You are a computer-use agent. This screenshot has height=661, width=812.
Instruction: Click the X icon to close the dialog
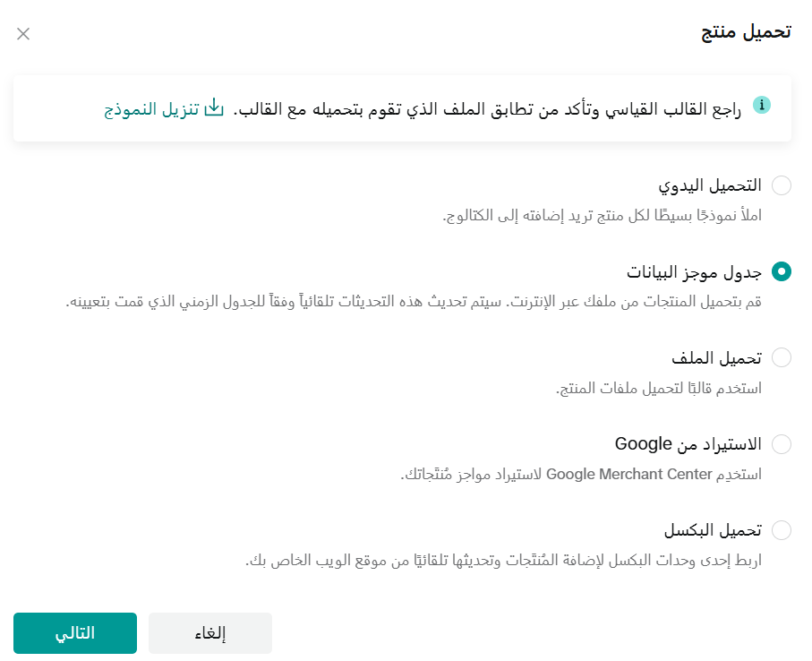tap(23, 34)
